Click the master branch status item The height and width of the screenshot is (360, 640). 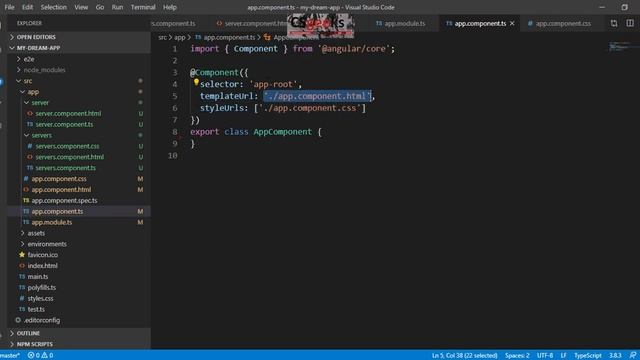point(10,356)
